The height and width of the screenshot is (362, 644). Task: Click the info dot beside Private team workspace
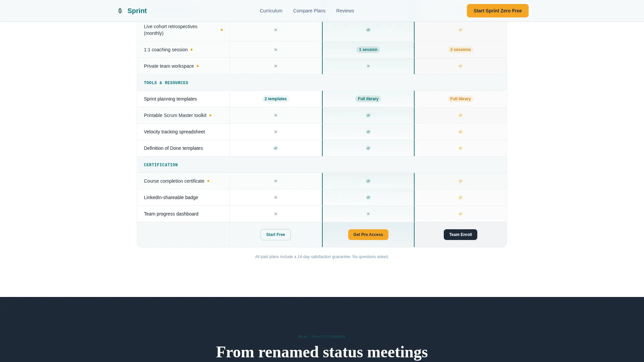[198, 66]
